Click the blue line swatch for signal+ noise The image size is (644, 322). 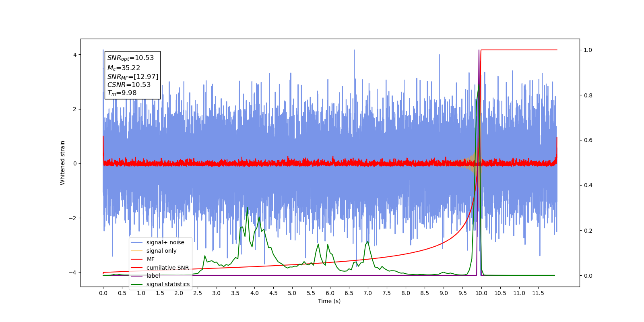pos(137,242)
